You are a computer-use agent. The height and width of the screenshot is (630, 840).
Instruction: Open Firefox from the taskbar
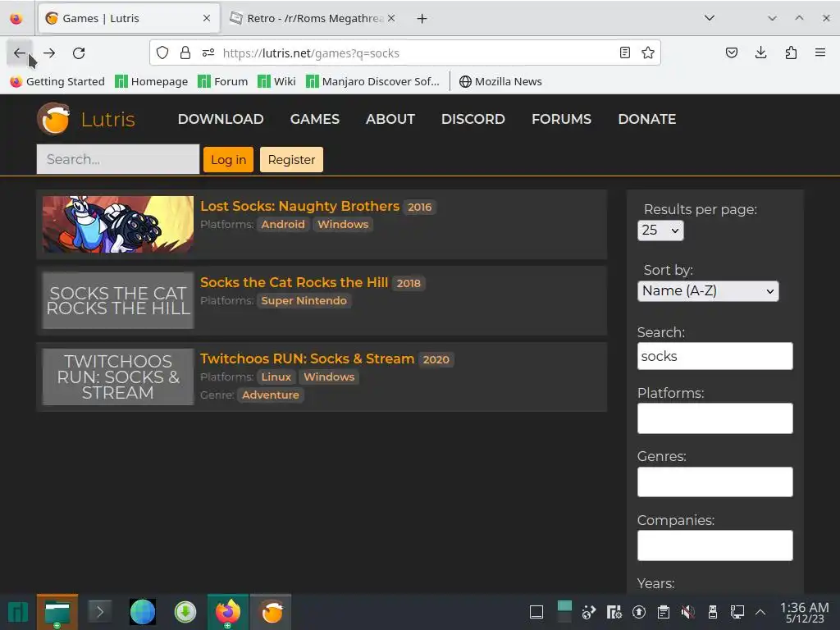228,612
